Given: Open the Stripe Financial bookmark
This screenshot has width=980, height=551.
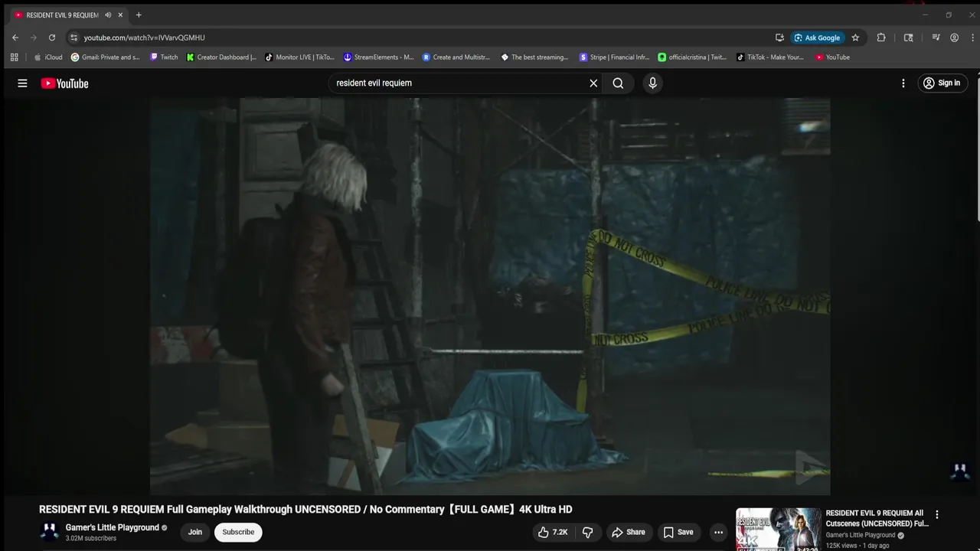Looking at the screenshot, I should tap(614, 57).
